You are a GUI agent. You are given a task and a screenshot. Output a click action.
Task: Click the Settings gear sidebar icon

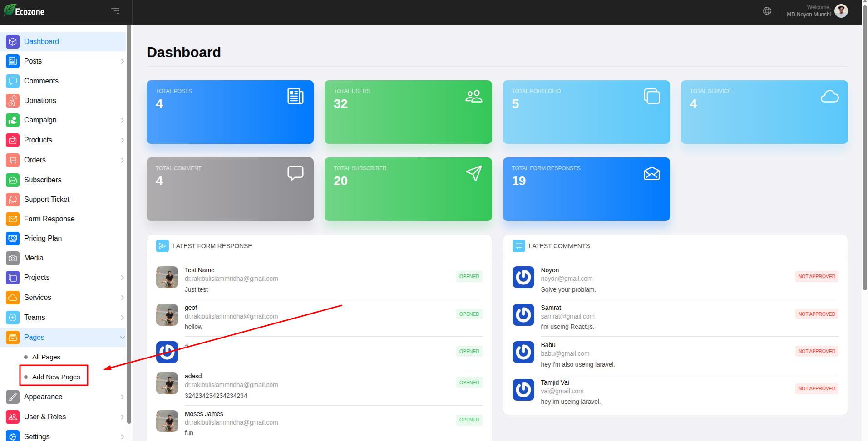click(x=13, y=436)
